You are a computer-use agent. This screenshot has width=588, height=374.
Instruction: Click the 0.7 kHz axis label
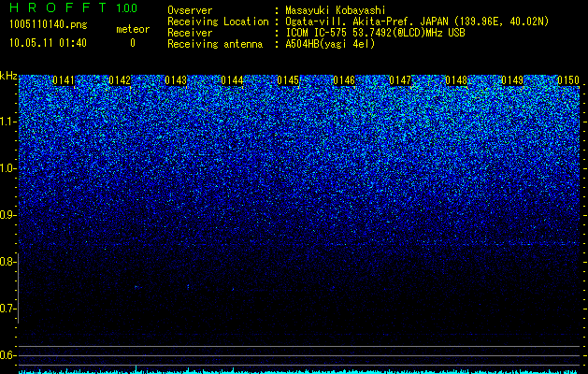click(7, 309)
